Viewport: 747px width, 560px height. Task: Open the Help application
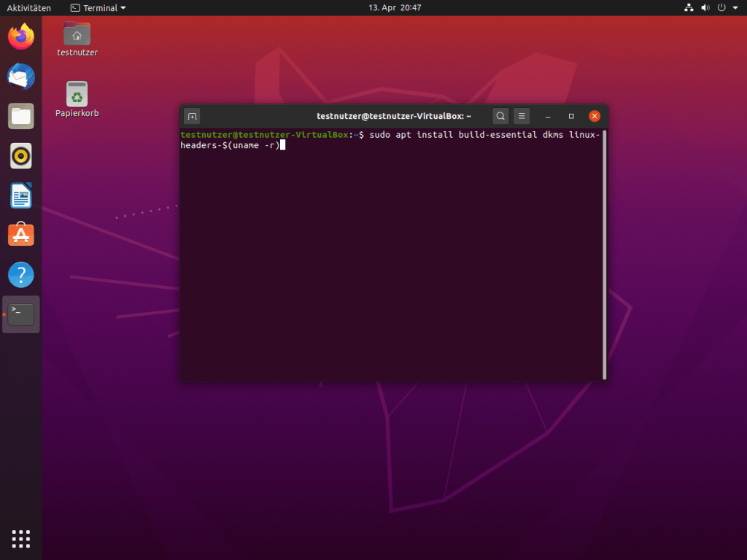[x=21, y=275]
